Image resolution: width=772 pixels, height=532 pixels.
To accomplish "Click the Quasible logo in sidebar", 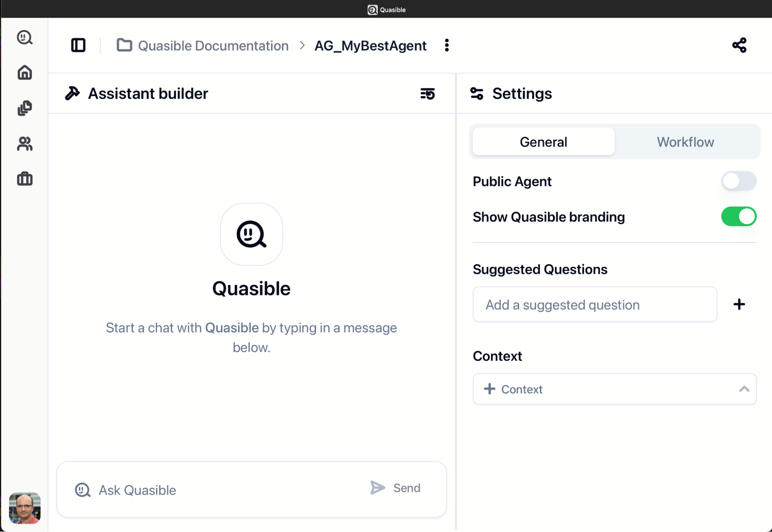I will [25, 38].
